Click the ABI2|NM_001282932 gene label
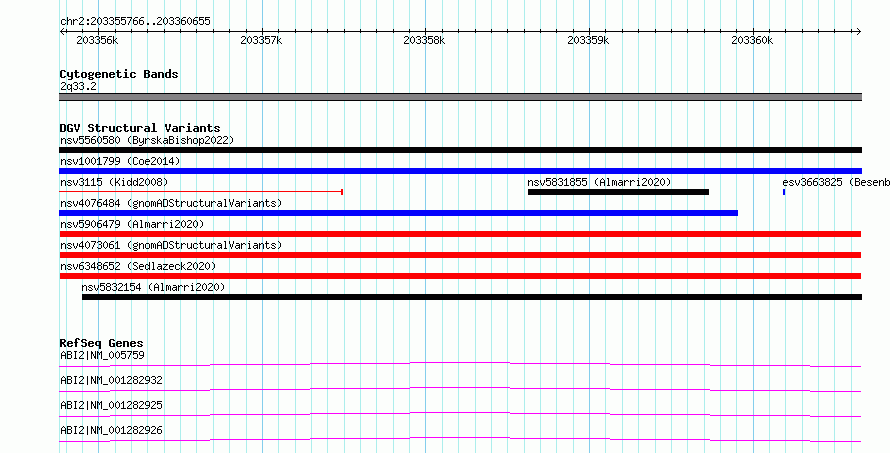This screenshot has width=890, height=453. (x=111, y=380)
